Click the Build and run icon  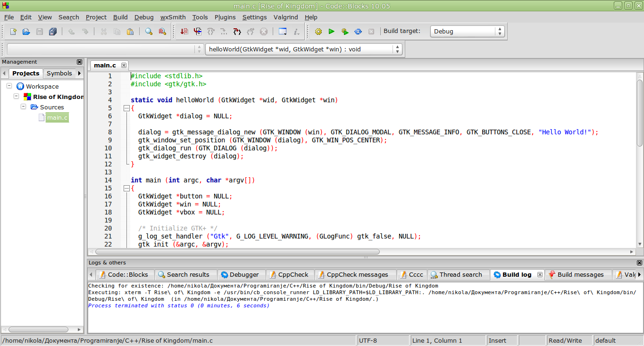click(345, 32)
